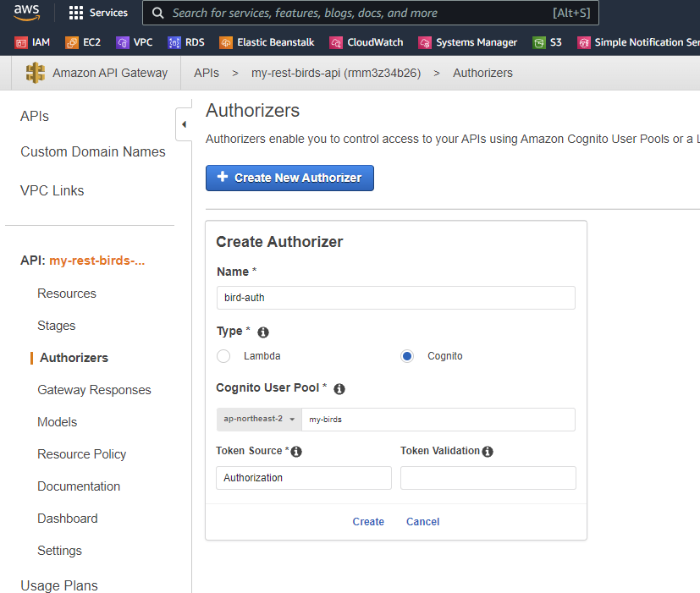Open Resource Policy in sidebar
Screen dimensions: 700x593
pyautogui.click(x=82, y=454)
